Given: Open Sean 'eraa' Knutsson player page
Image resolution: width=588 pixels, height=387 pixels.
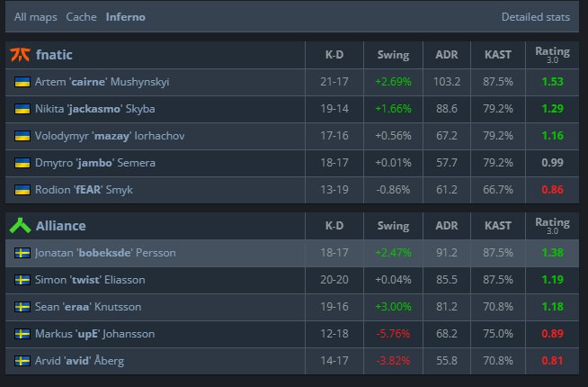Looking at the screenshot, I should pos(88,307).
